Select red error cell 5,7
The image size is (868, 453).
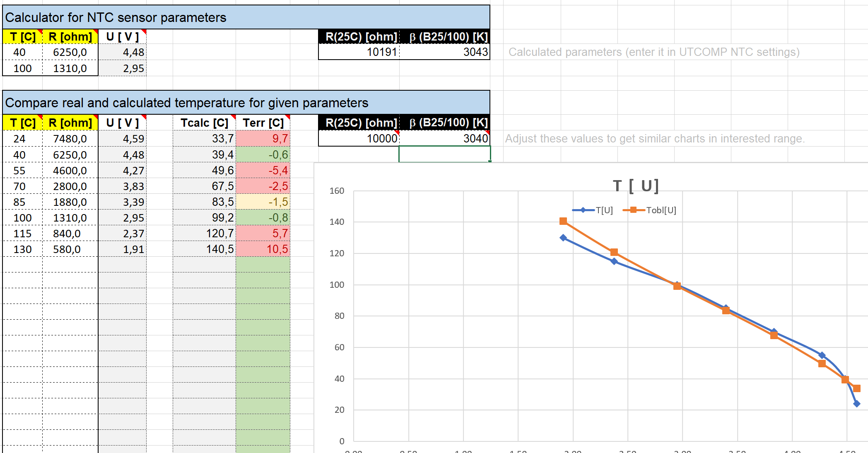click(x=263, y=233)
